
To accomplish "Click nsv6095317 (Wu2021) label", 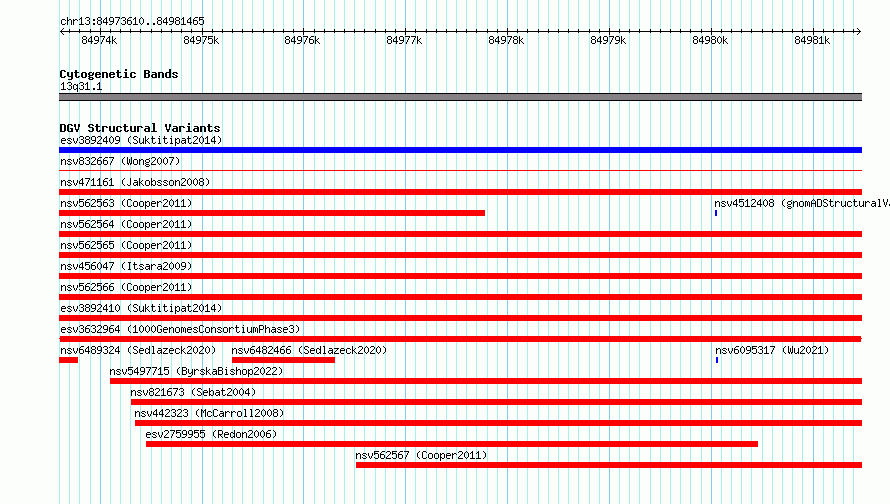I will [x=772, y=350].
